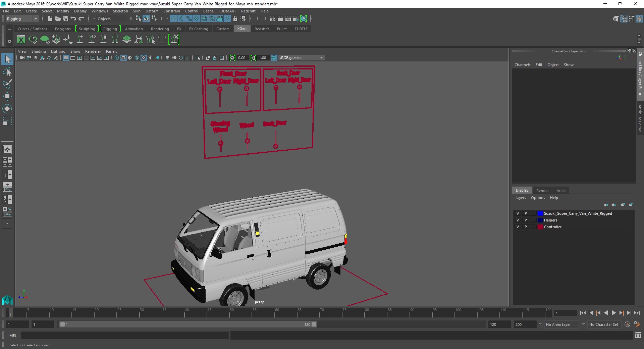This screenshot has height=349, width=644.
Task: Open the Layers menu in layer editor
Action: coord(521,198)
